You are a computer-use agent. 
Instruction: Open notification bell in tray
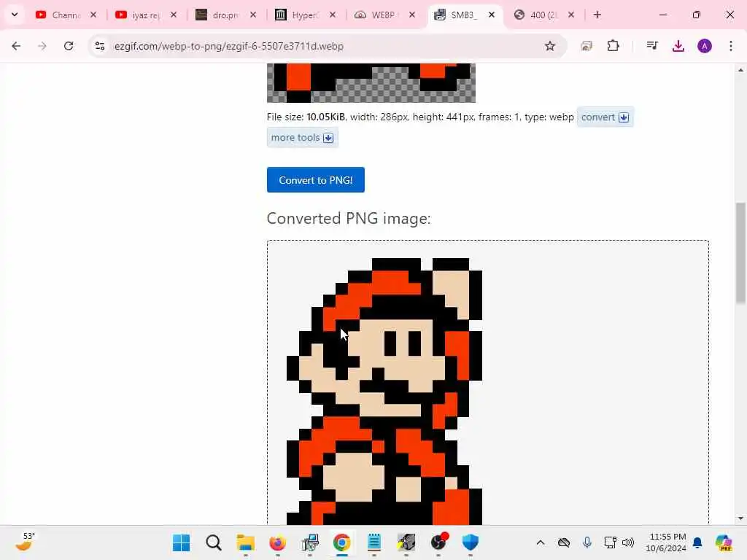pos(697,542)
